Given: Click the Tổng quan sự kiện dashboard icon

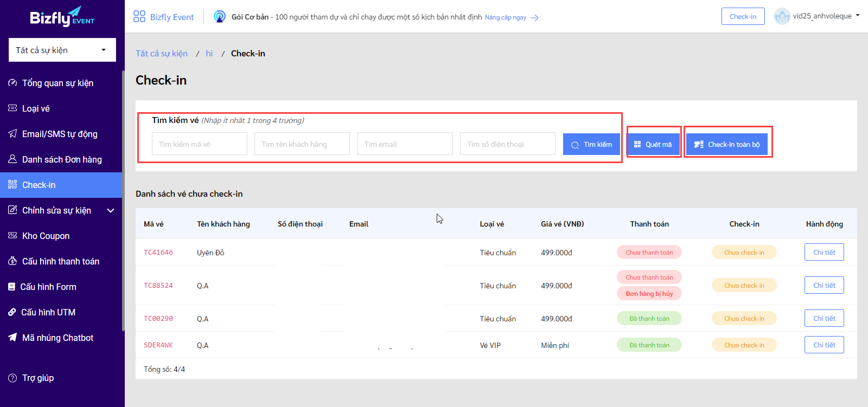Looking at the screenshot, I should pos(12,82).
